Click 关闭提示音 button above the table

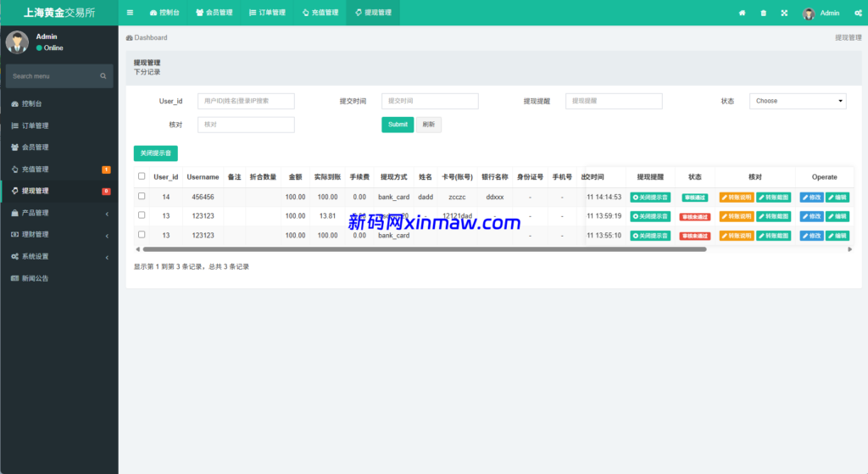tap(156, 153)
